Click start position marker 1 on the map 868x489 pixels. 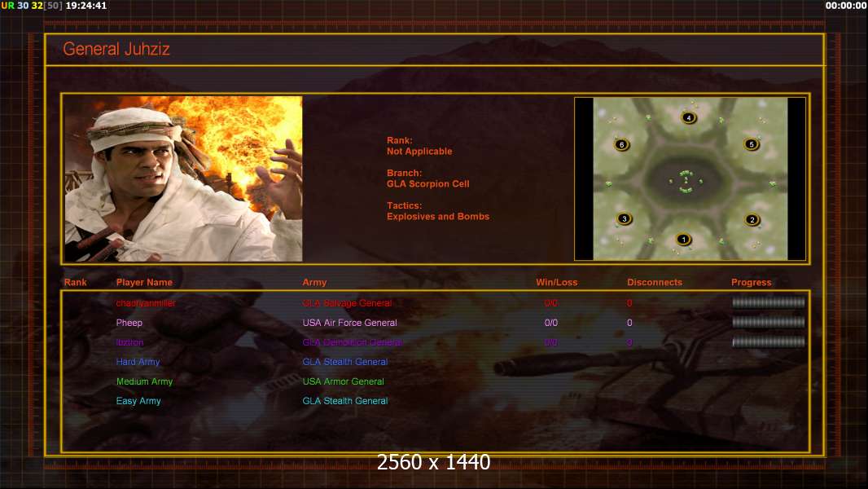tap(684, 240)
